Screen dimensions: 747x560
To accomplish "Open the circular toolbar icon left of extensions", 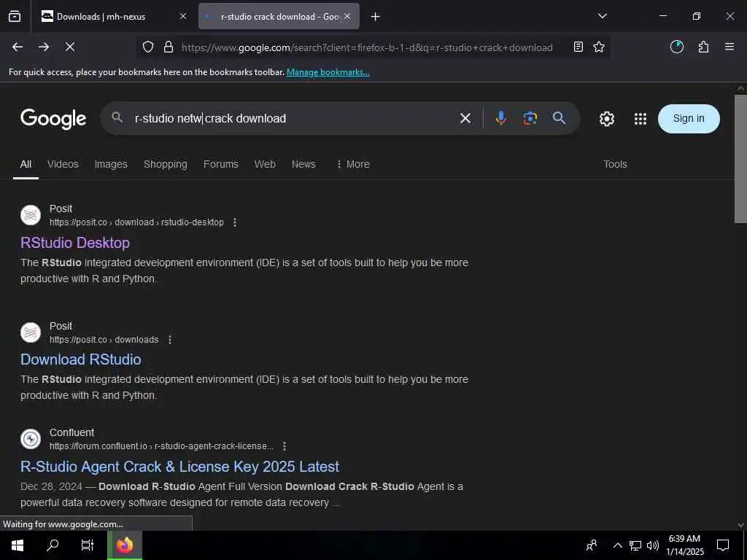I will click(x=676, y=47).
